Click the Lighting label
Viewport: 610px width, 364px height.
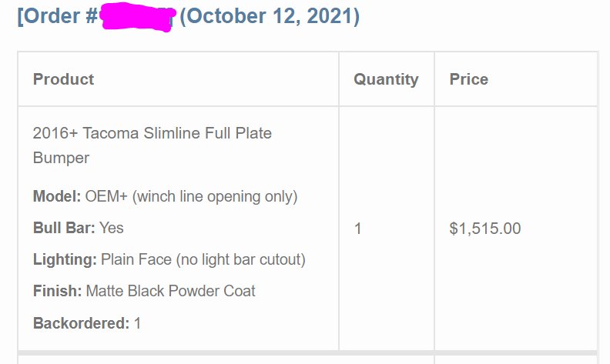(65, 260)
